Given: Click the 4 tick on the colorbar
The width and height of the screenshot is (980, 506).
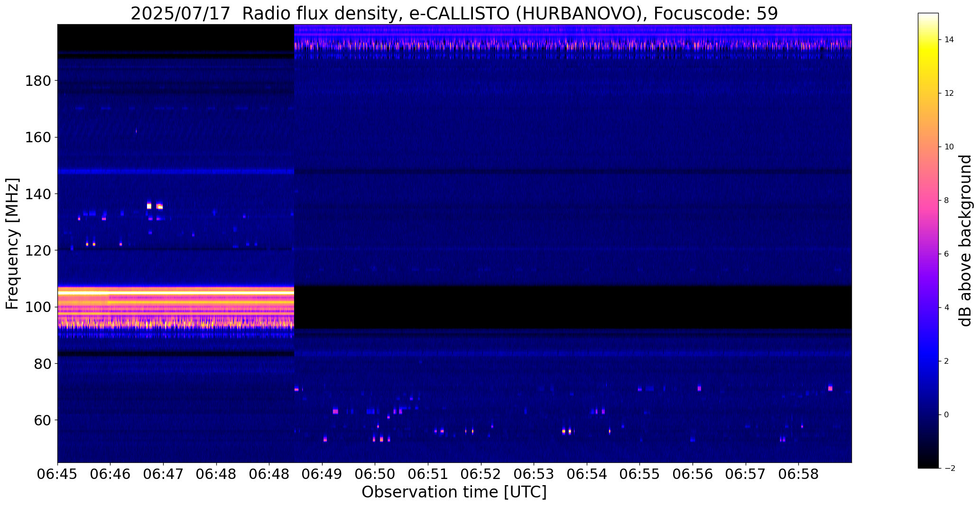Looking at the screenshot, I should (947, 308).
